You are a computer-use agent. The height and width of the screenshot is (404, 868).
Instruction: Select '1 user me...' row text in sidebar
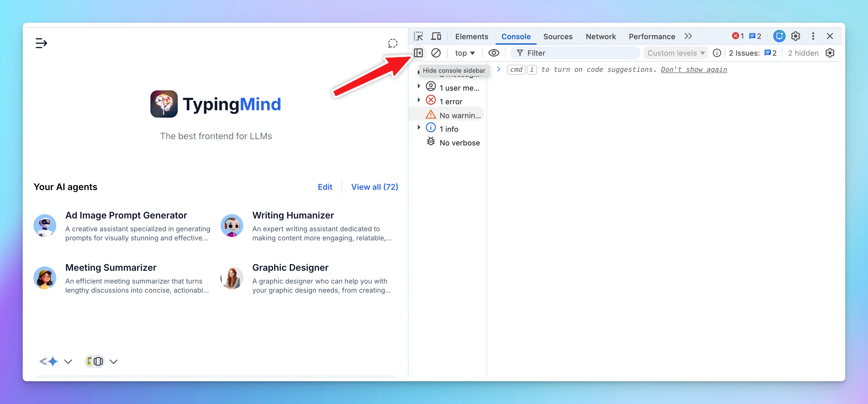(x=459, y=88)
